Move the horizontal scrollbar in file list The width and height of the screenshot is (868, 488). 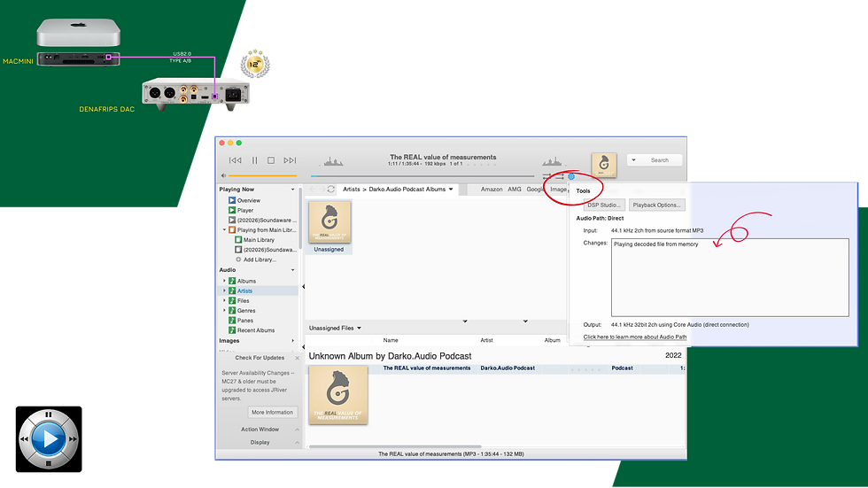395,447
